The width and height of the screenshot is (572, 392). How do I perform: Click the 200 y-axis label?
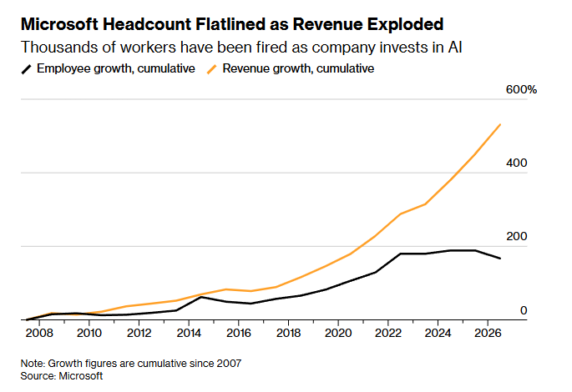517,236
